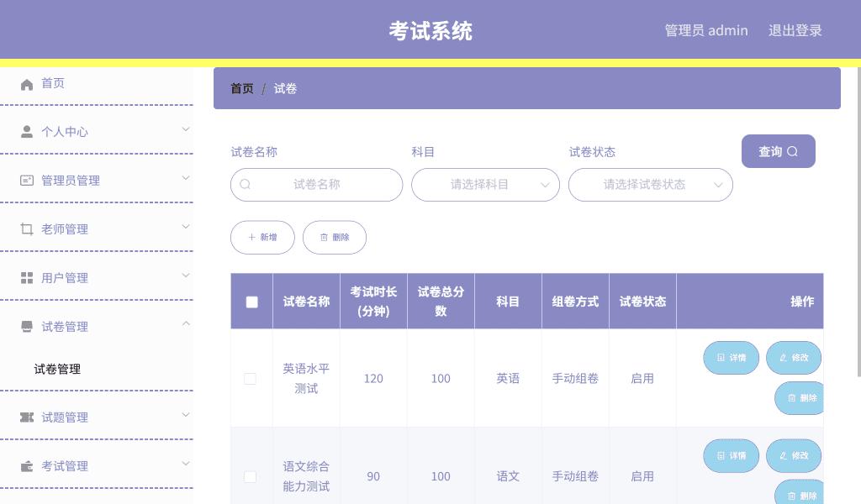Open the 请选择科目 dropdown

[485, 184]
